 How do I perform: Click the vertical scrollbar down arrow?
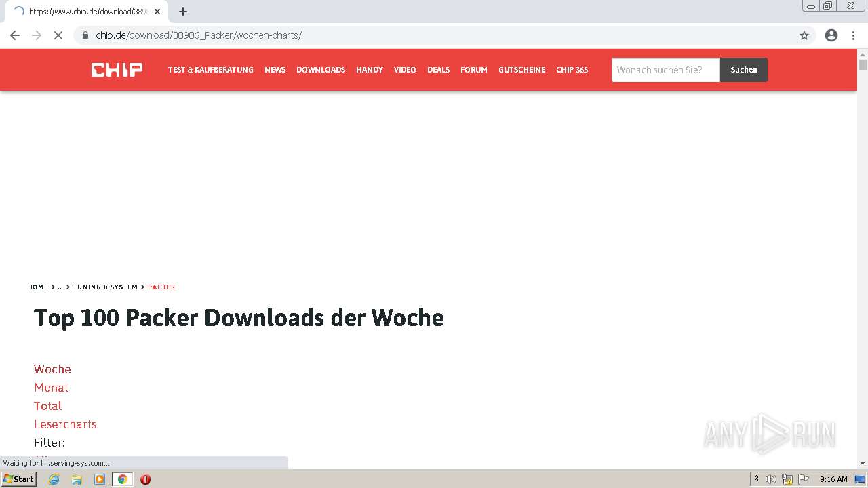tap(863, 463)
